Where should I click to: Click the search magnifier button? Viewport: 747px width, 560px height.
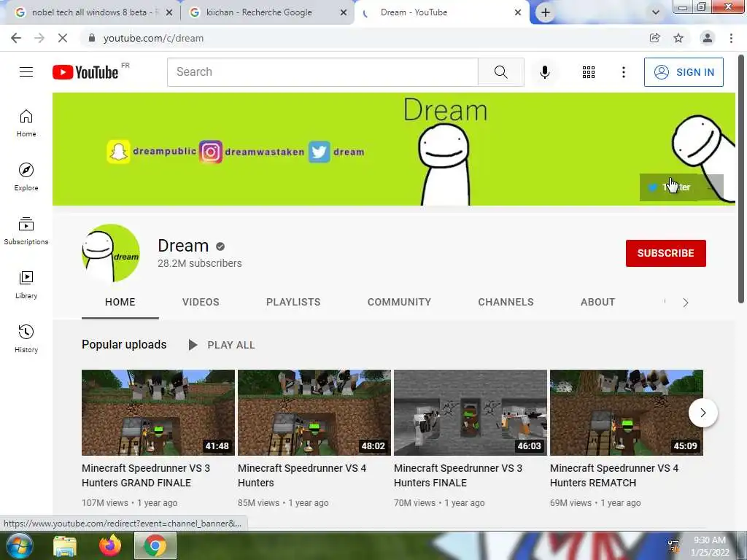[500, 72]
